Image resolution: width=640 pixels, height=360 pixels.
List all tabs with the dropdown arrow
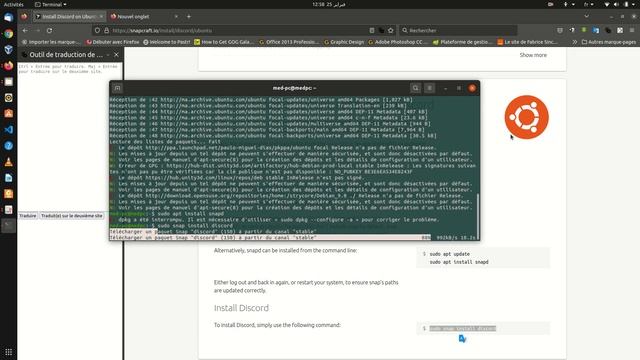(x=587, y=17)
